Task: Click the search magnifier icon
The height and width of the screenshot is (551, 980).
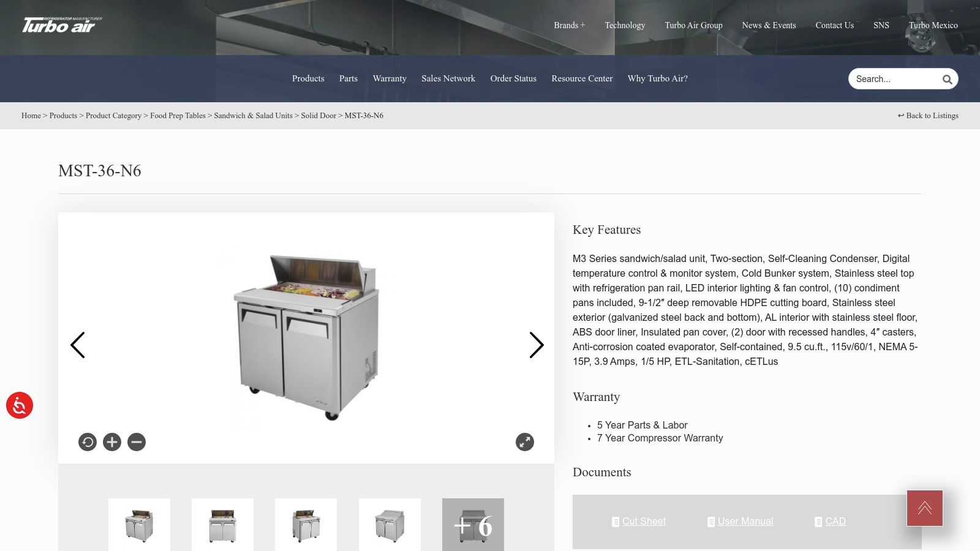Action: 947,79
